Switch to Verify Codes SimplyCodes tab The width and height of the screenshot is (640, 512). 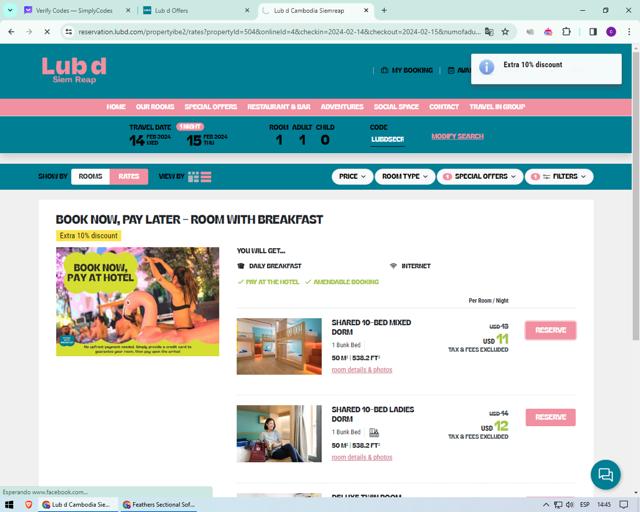click(x=73, y=11)
